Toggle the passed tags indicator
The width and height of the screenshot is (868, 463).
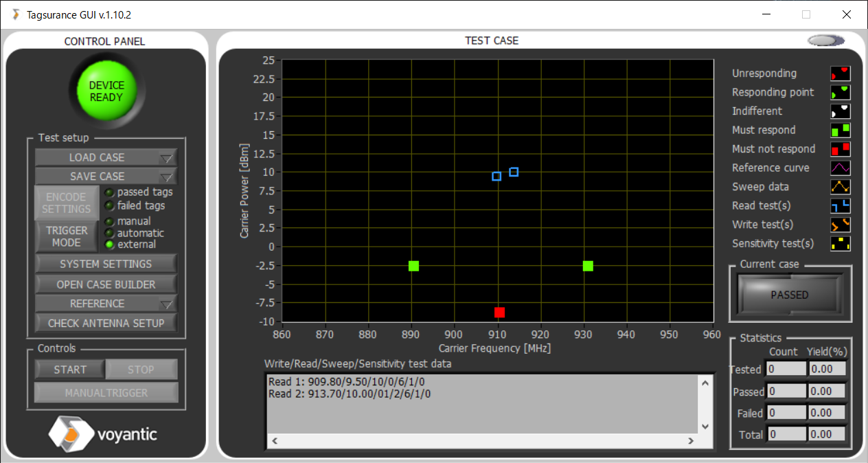tap(108, 192)
